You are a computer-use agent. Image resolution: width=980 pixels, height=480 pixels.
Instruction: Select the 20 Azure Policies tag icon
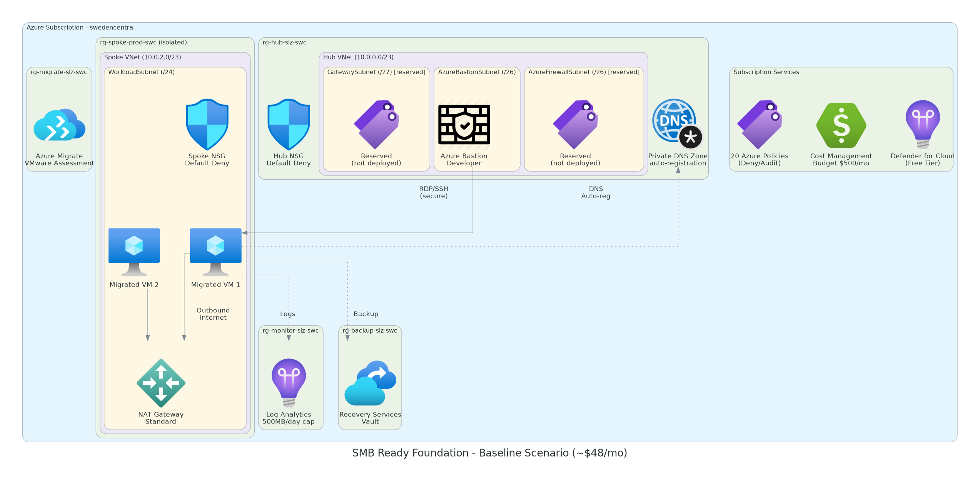pos(759,125)
